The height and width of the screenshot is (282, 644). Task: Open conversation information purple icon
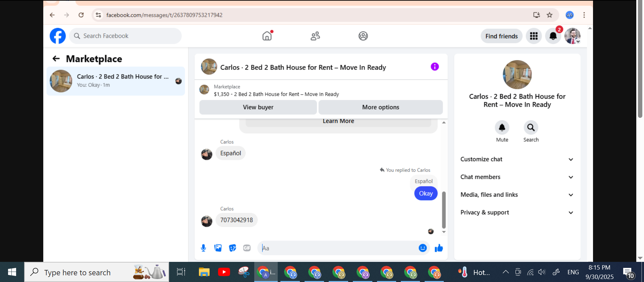(435, 67)
